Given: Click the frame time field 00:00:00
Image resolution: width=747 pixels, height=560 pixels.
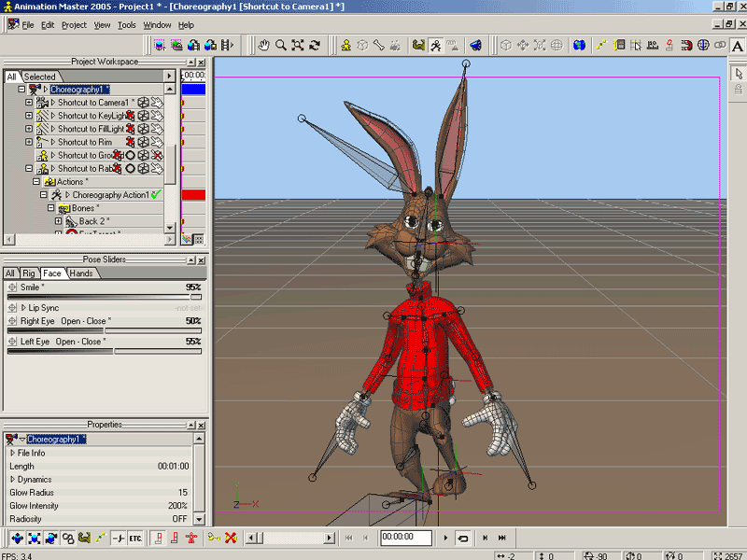Looking at the screenshot, I should pyautogui.click(x=406, y=538).
